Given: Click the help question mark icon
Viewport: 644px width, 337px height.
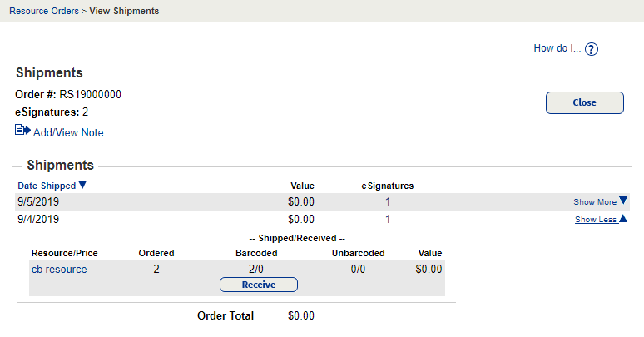Looking at the screenshot, I should [x=592, y=49].
